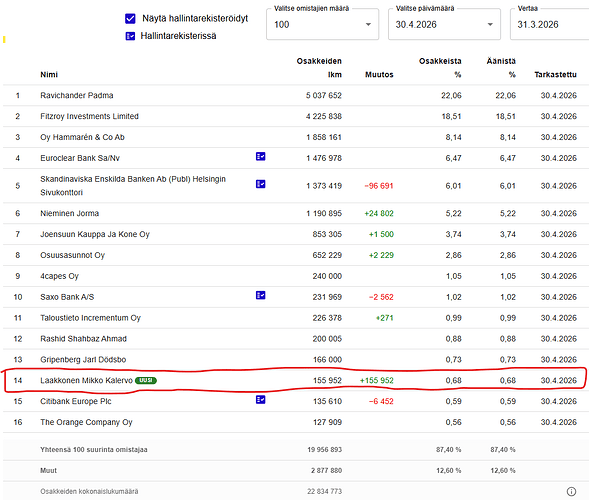589x500 pixels.
Task: Select owner The Orange Company Oy
Action: point(86,422)
